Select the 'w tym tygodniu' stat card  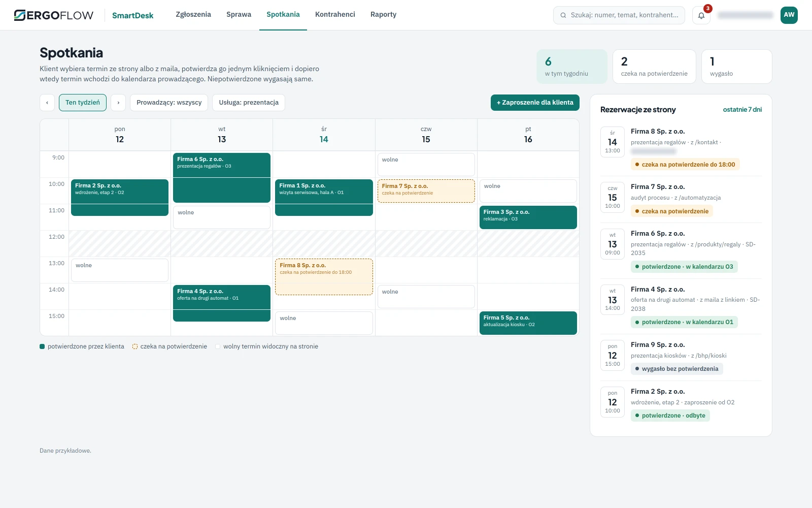(x=572, y=67)
